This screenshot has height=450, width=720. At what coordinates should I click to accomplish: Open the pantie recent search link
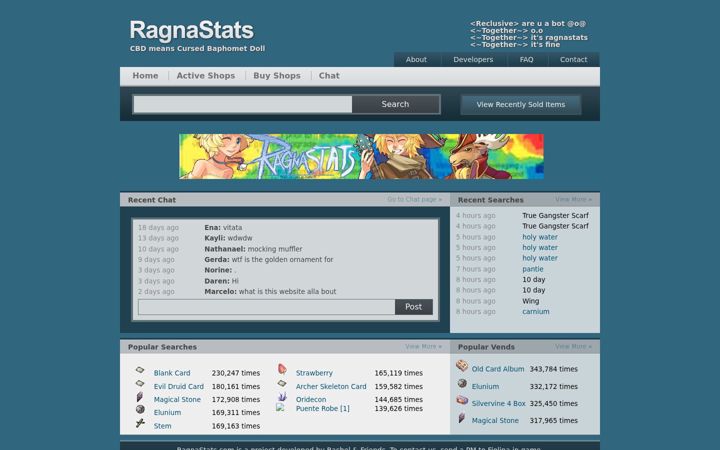tap(533, 269)
